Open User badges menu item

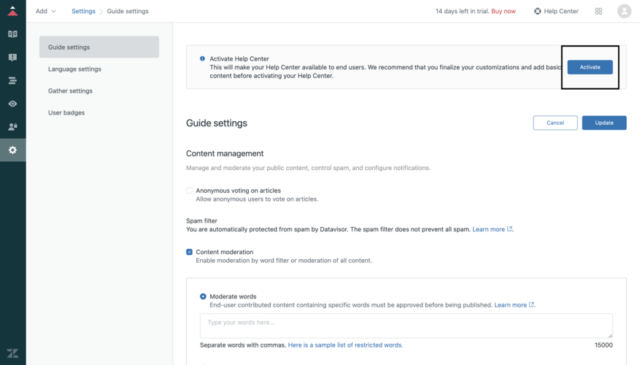pos(67,113)
